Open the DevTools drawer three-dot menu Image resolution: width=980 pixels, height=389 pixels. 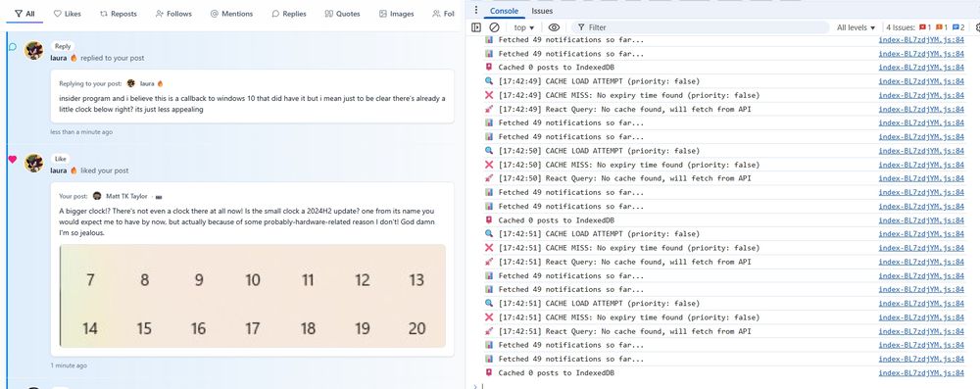[476, 11]
